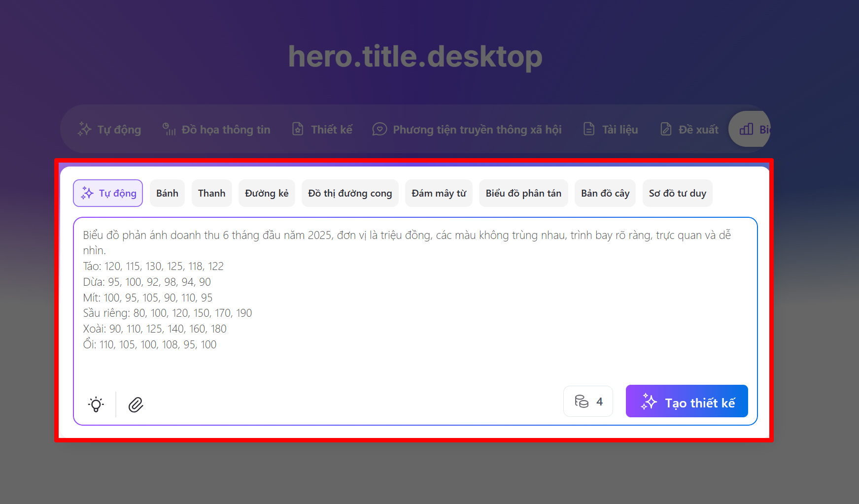The image size is (859, 504).
Task: Choose Đồ thị đường cong chart option
Action: tap(350, 193)
